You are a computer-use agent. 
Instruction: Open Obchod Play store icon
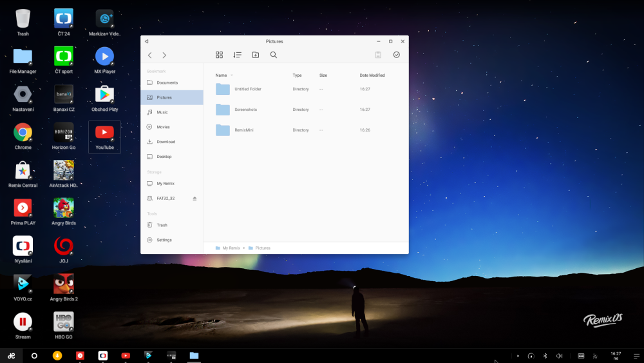[105, 99]
